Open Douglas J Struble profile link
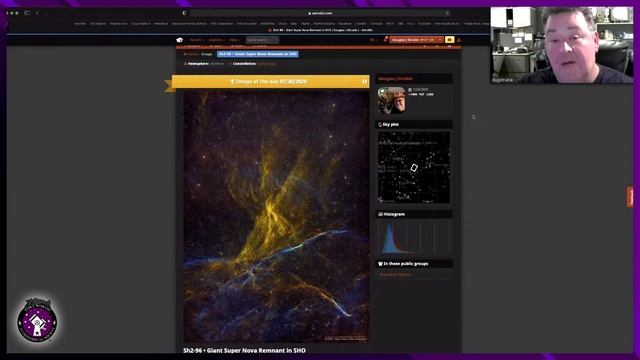Screen dimensions: 640x360 click(396, 78)
